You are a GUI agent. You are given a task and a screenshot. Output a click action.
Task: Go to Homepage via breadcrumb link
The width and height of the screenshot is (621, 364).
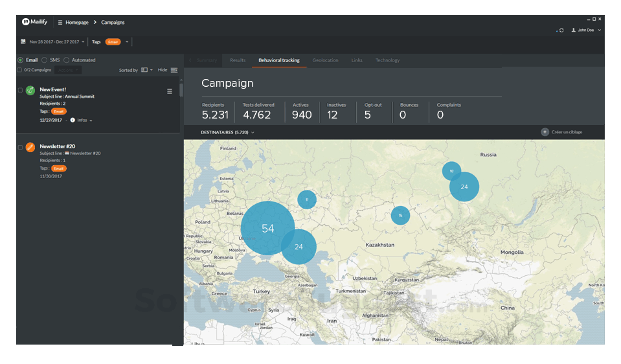point(76,23)
